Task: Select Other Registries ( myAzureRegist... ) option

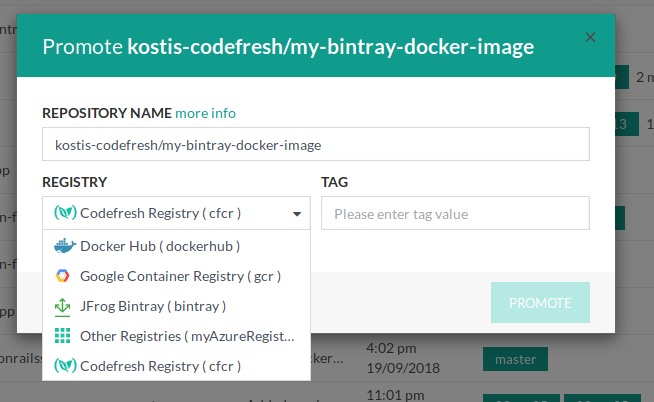Action: [x=187, y=336]
